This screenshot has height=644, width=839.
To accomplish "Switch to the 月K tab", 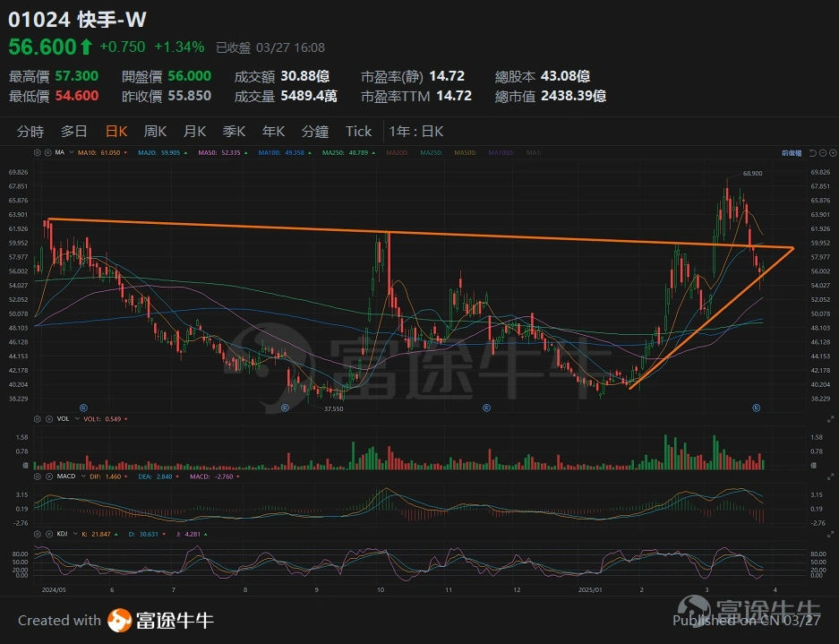I will click(x=195, y=132).
